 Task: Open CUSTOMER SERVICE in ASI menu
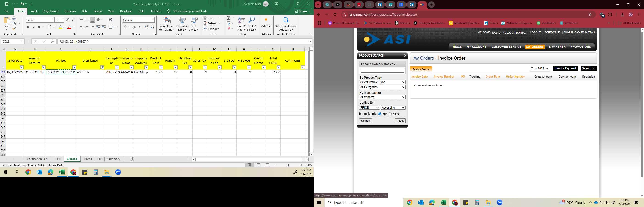(506, 47)
